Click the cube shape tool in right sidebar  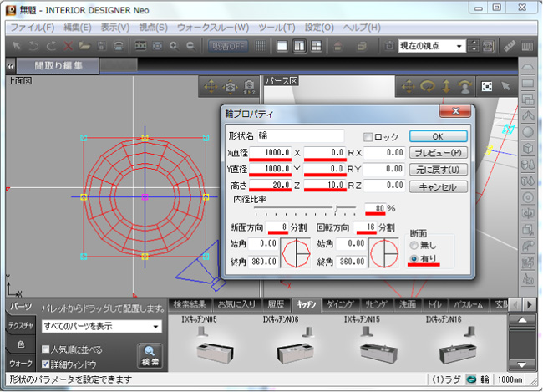click(x=529, y=147)
